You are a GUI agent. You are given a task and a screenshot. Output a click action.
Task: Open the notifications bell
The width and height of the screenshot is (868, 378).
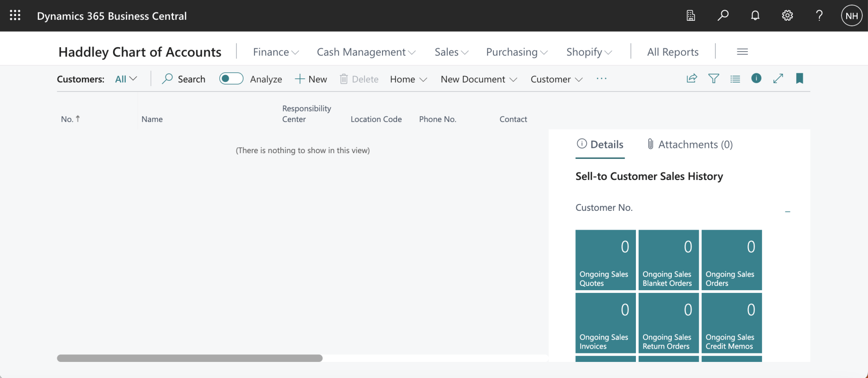755,16
